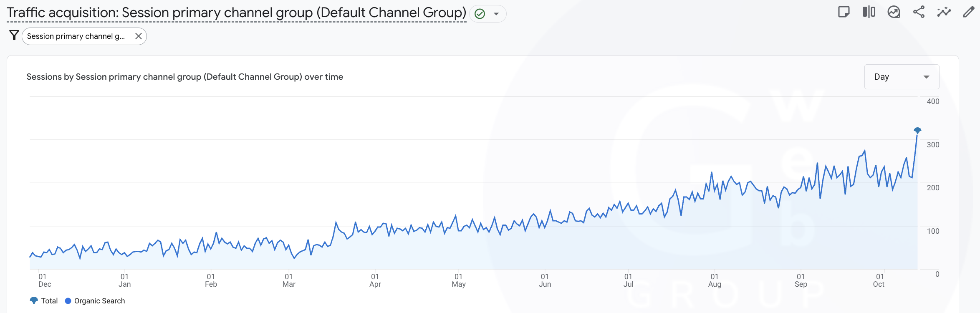
Task: Click the Sessions over time chart heading
Action: (x=184, y=77)
